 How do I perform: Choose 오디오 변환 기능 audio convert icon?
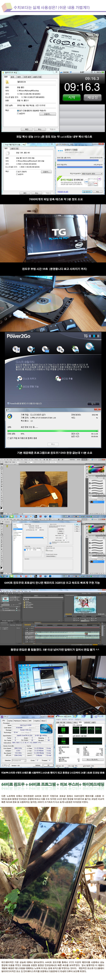(19, 386)
